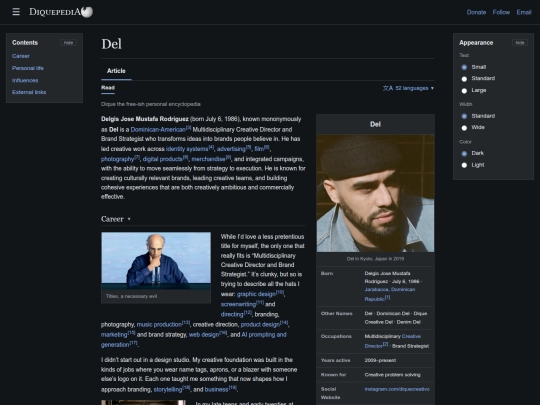Image resolution: width=540 pixels, height=405 pixels.
Task: Open the hamburger main menu
Action: [x=16, y=12]
